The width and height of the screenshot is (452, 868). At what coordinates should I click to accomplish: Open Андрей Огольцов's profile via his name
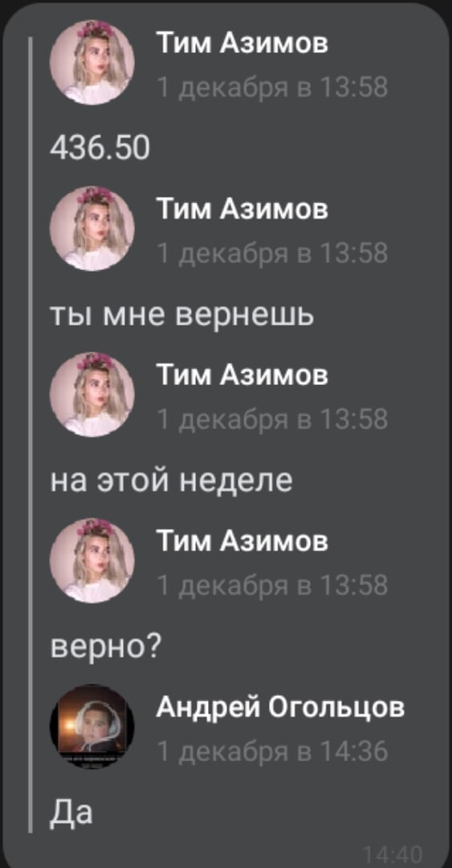pos(280,709)
